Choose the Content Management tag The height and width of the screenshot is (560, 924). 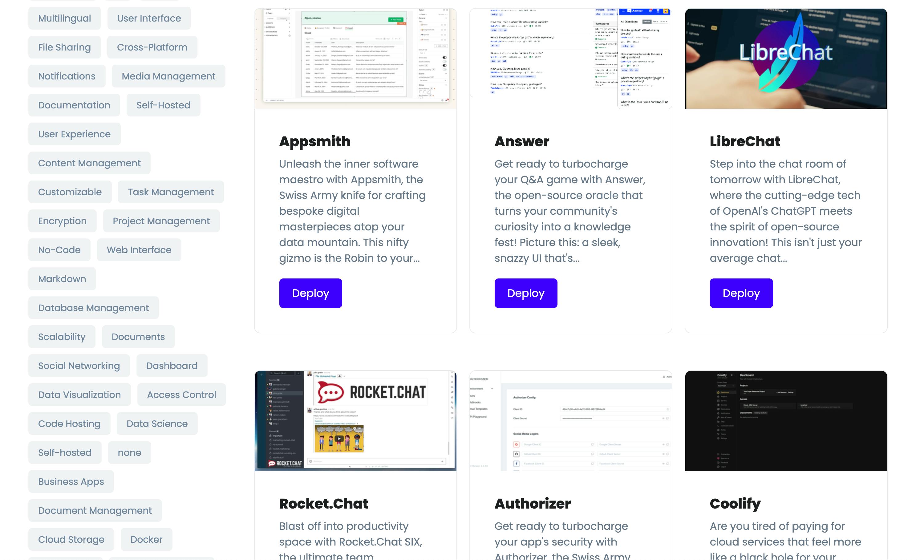pyautogui.click(x=89, y=163)
